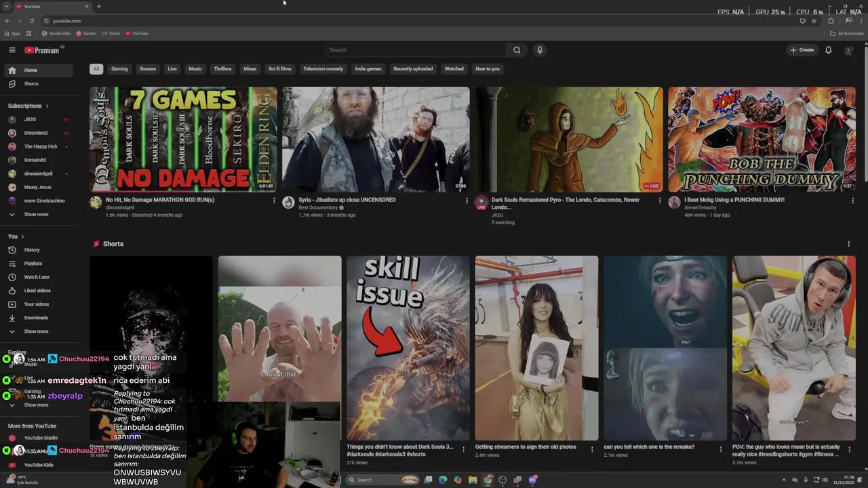Open All Bookmarks folder
The width and height of the screenshot is (868, 488).
pyautogui.click(x=848, y=33)
